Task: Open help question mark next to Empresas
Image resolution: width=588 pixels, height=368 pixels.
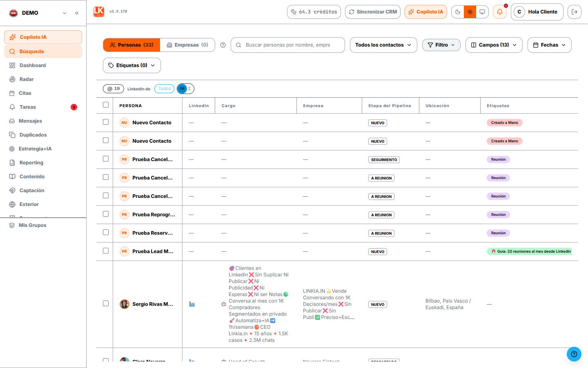Action: 223,45
